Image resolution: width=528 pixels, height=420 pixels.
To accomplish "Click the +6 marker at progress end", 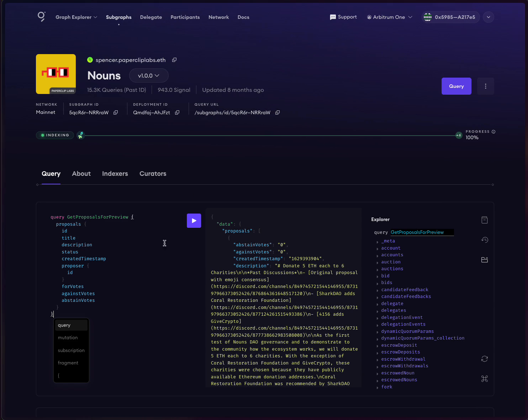I will click(x=459, y=135).
